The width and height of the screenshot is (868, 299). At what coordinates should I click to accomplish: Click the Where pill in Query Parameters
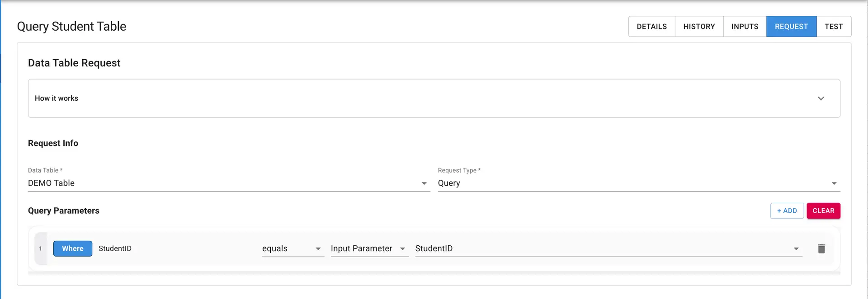(72, 248)
